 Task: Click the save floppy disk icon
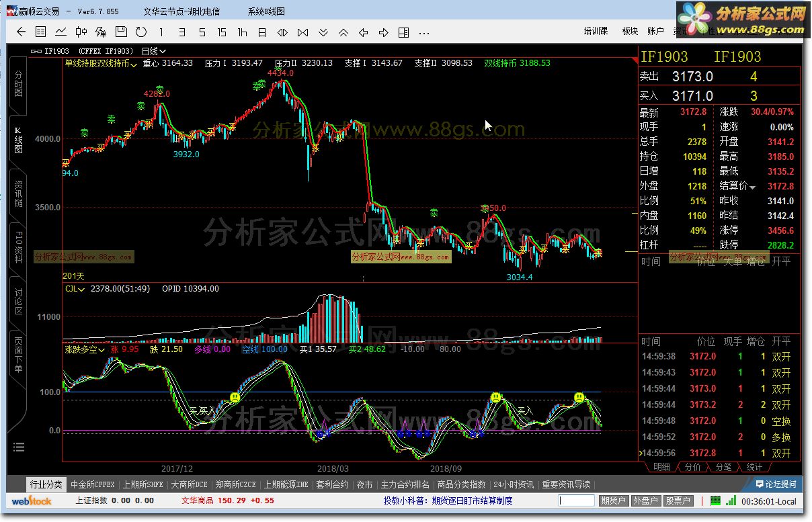121,32
